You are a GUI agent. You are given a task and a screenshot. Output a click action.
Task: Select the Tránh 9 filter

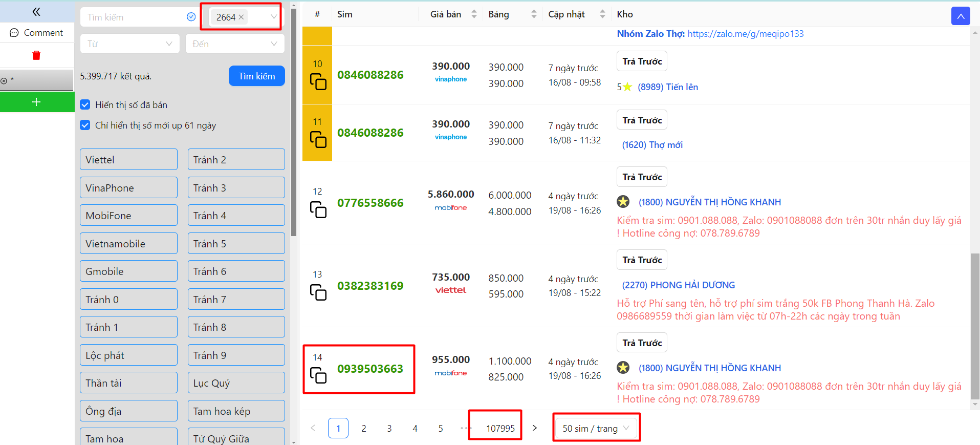(236, 355)
